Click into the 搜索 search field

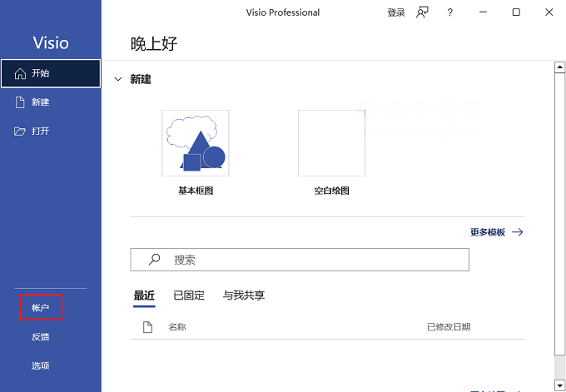pos(300,260)
